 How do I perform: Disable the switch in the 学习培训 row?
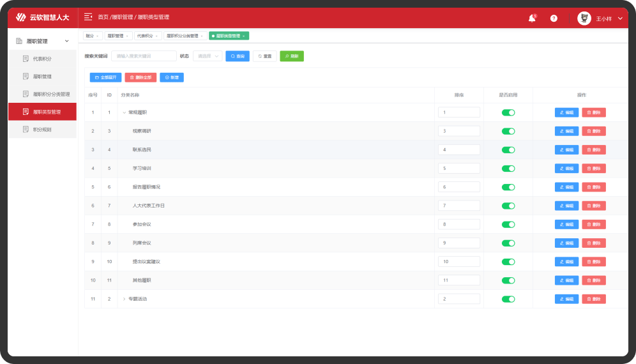(x=508, y=169)
